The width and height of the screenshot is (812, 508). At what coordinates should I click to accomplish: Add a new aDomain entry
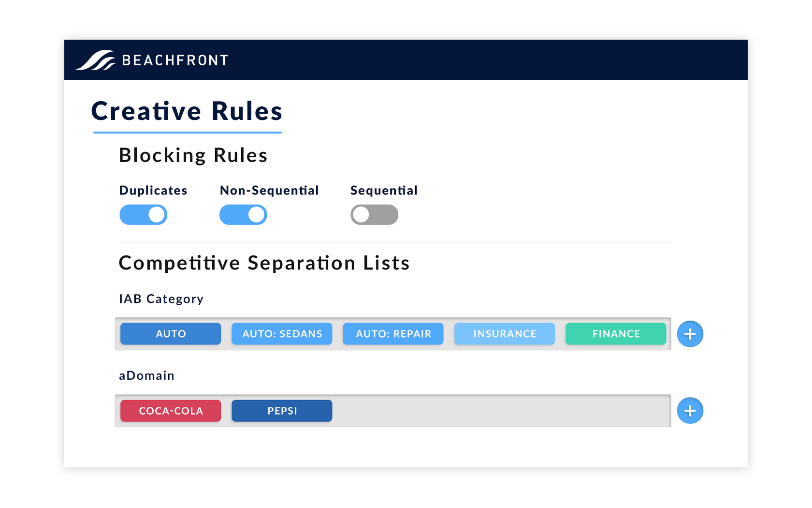[690, 411]
